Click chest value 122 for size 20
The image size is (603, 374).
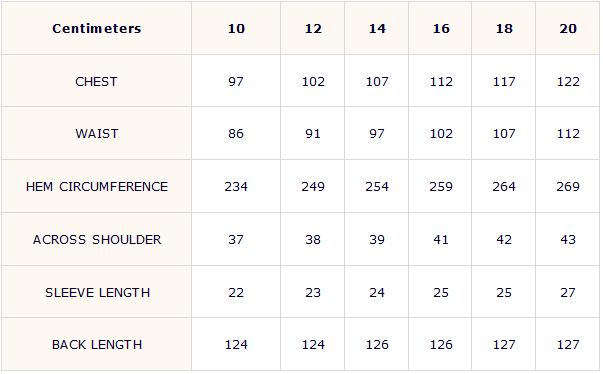point(568,81)
